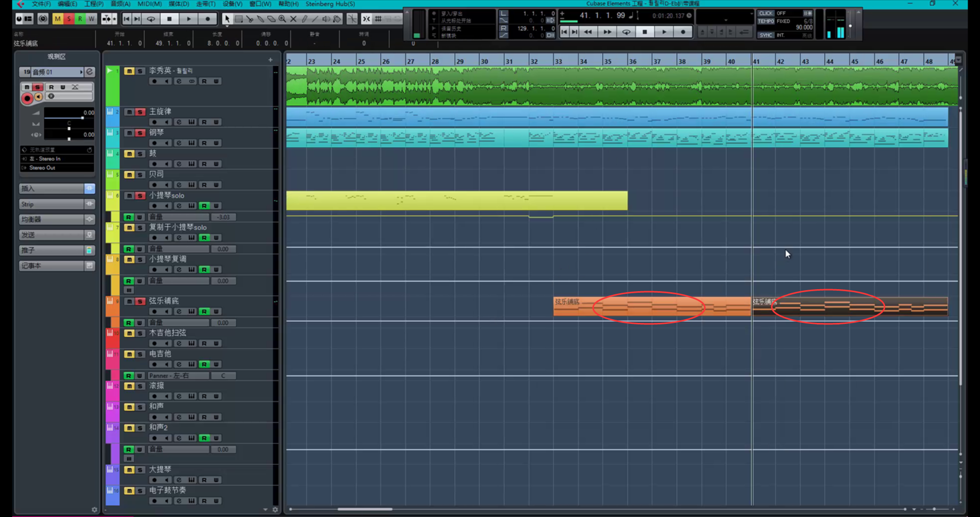Select the Object Selection arrow tool

(x=227, y=19)
